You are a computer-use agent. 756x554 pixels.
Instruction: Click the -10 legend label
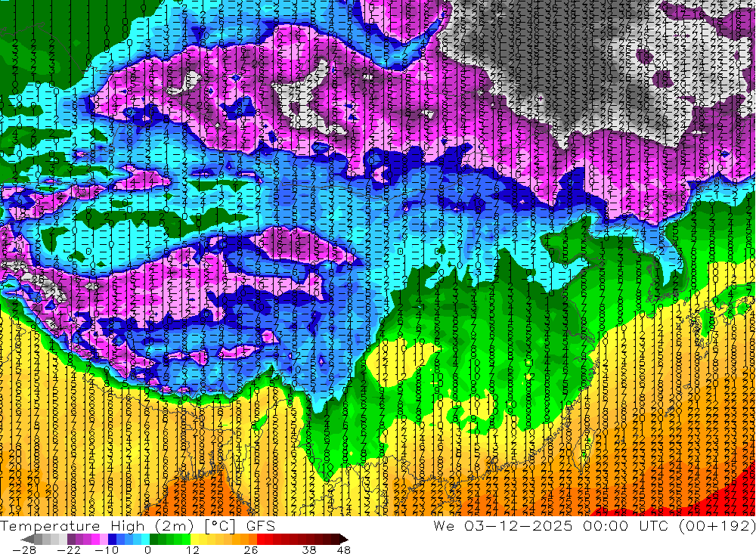[x=107, y=549]
